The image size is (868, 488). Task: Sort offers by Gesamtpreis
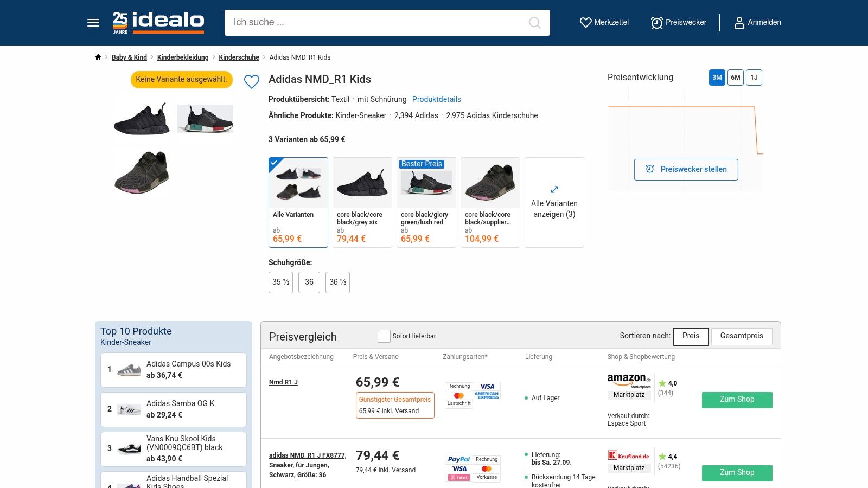(741, 336)
